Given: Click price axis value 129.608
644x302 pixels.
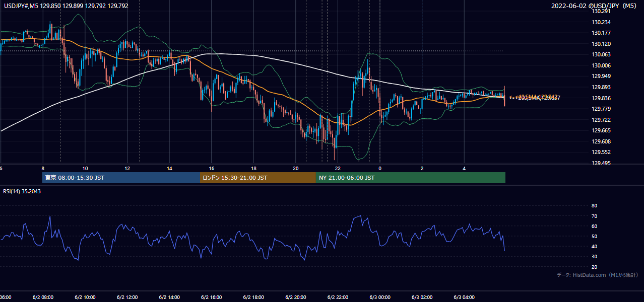Looking at the screenshot, I should coord(601,141).
